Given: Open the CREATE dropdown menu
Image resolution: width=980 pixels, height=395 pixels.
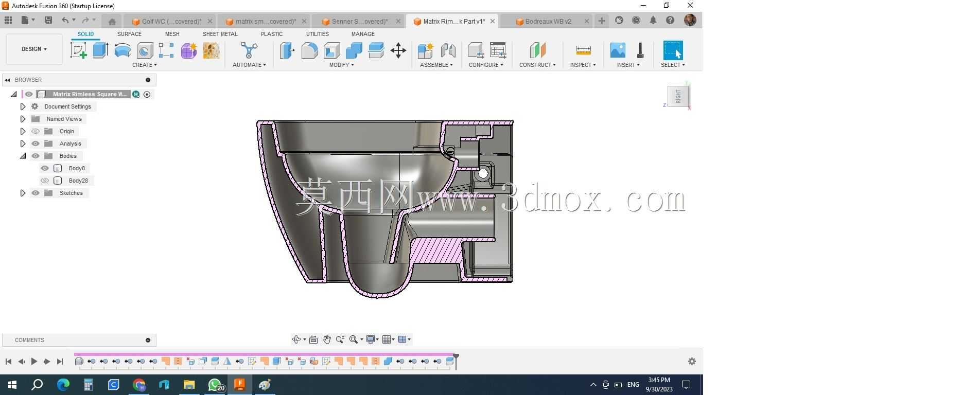Looking at the screenshot, I should tap(145, 65).
